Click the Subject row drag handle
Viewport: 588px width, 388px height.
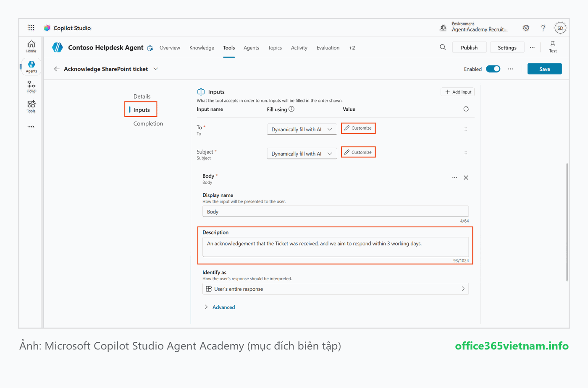(466, 154)
